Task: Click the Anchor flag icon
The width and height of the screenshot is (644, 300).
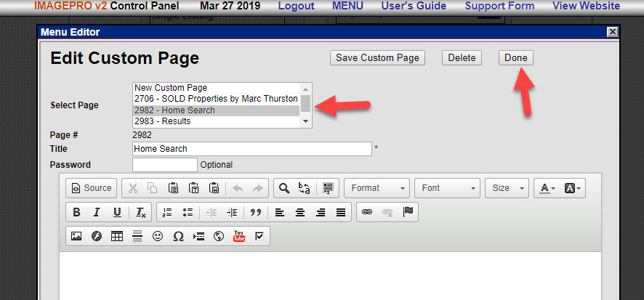Action: coord(408,212)
